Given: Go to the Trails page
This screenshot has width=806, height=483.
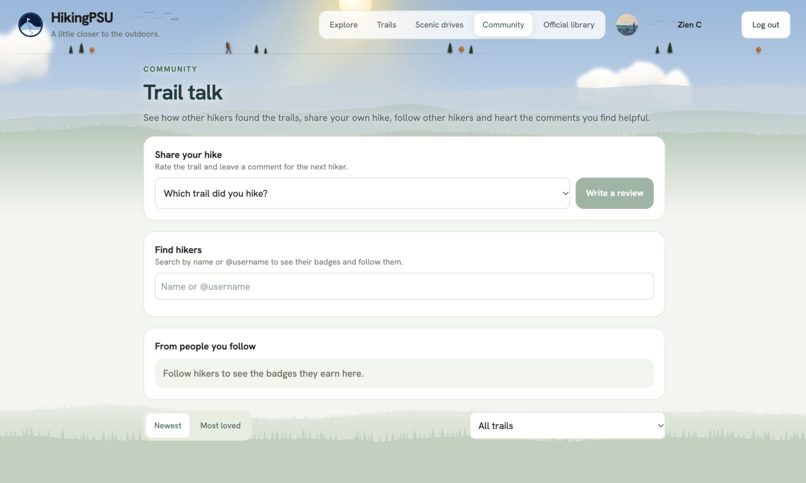Looking at the screenshot, I should point(386,25).
